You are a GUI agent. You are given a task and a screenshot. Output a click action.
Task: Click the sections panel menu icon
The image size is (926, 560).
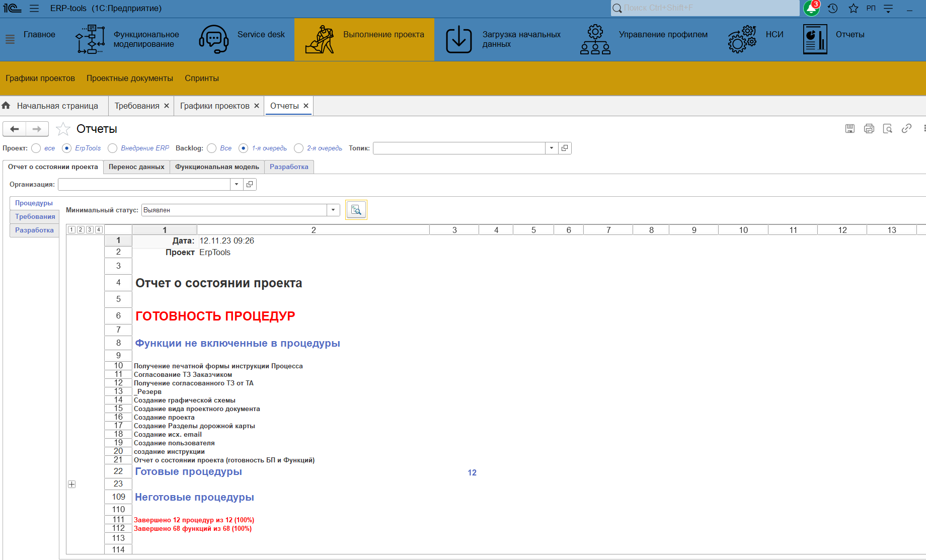click(10, 39)
